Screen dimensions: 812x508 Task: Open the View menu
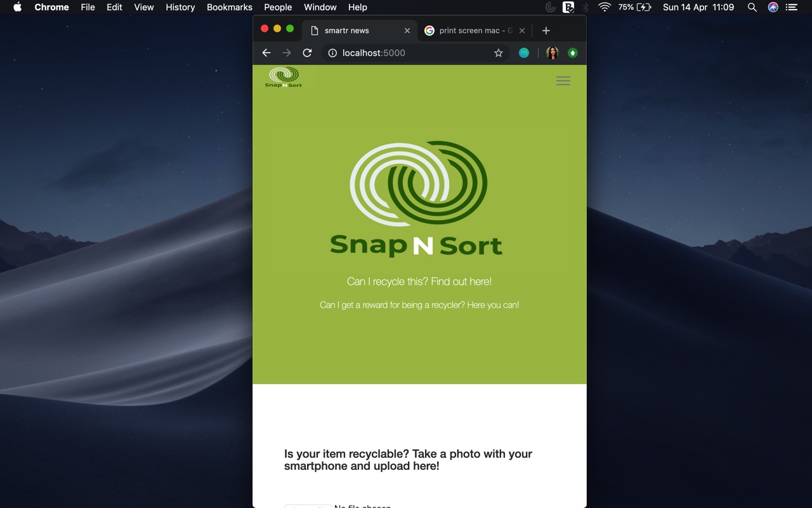click(x=144, y=7)
